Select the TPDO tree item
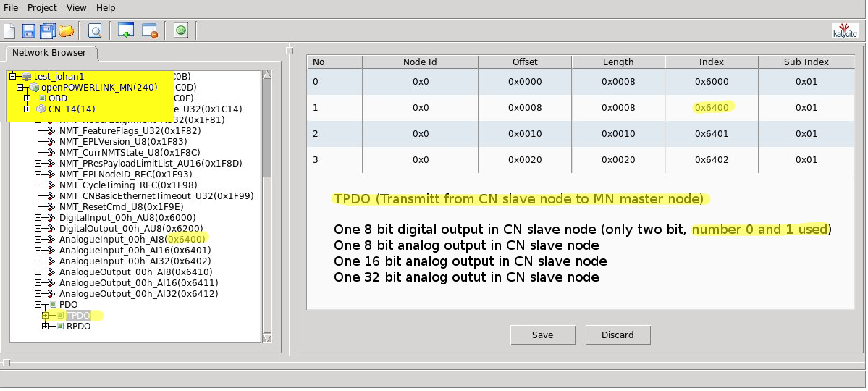 77,316
